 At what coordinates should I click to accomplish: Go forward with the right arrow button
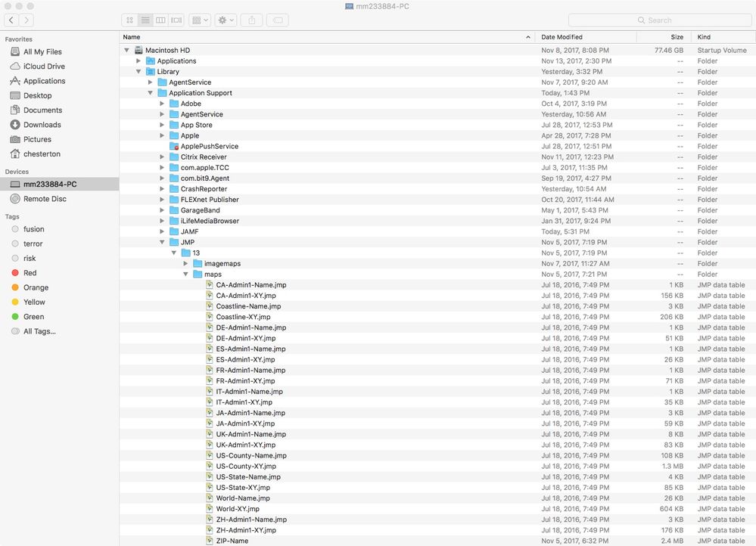coord(26,20)
